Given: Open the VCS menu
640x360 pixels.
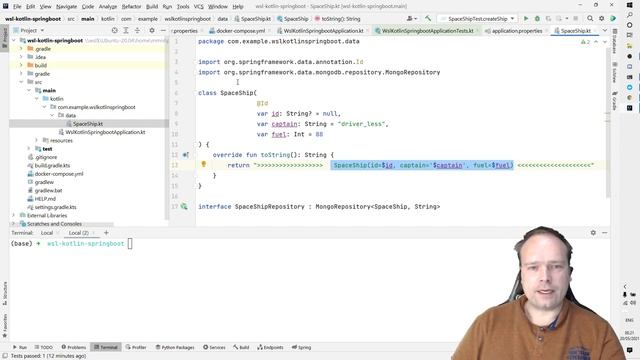Looking at the screenshot, I should coord(198,7).
